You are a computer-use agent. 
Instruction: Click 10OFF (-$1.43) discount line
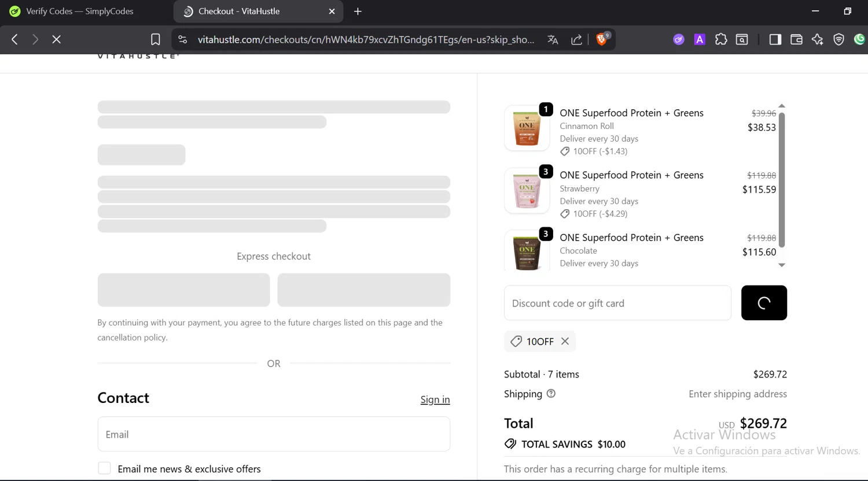pyautogui.click(x=594, y=151)
